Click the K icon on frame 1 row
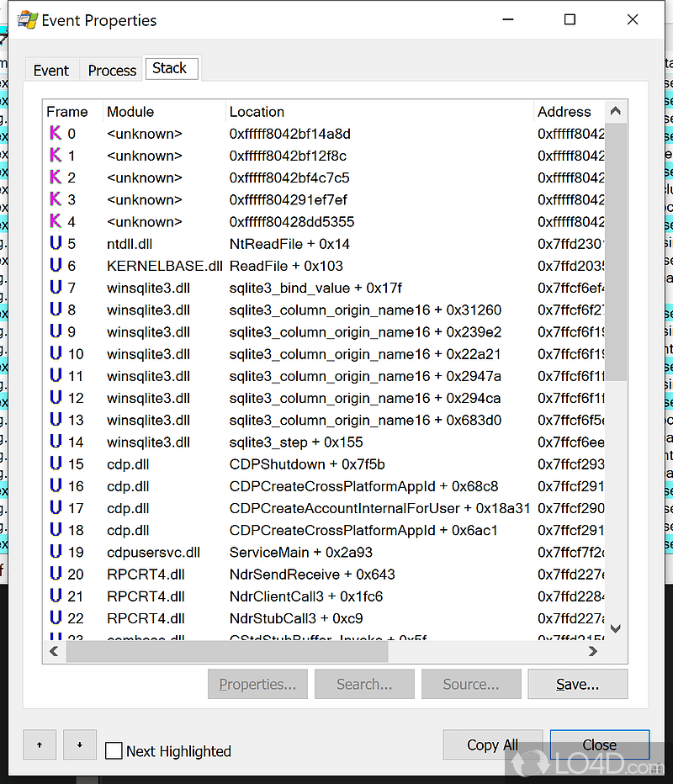The height and width of the screenshot is (784, 673). click(56, 155)
